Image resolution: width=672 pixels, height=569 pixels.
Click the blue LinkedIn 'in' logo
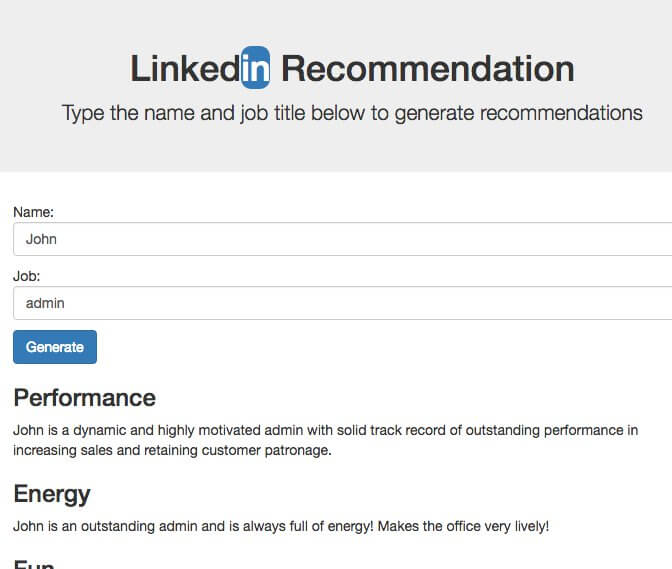pos(255,68)
